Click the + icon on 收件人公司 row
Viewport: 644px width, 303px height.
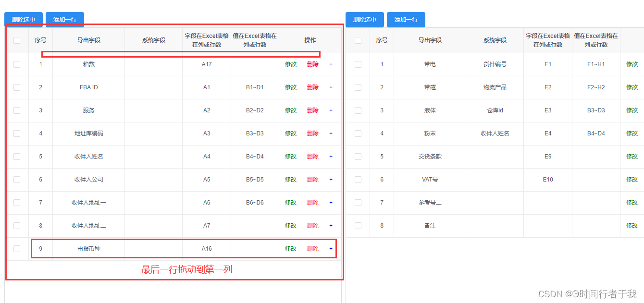click(x=331, y=179)
